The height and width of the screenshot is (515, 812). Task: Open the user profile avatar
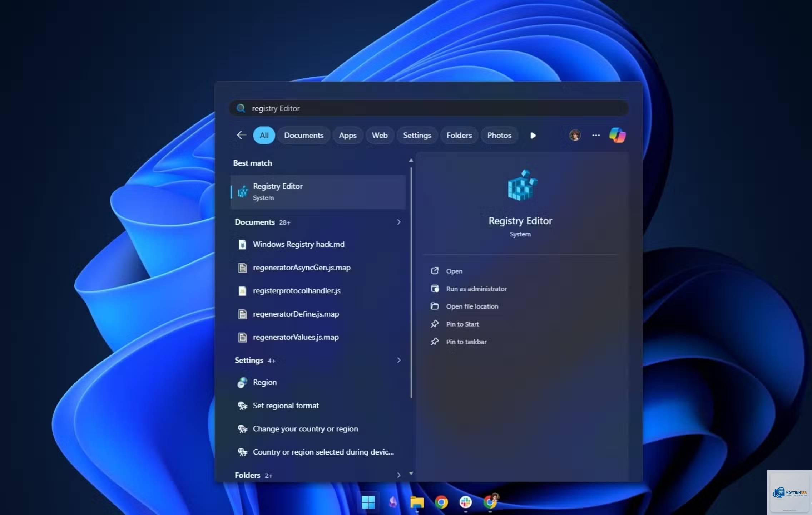tap(575, 135)
